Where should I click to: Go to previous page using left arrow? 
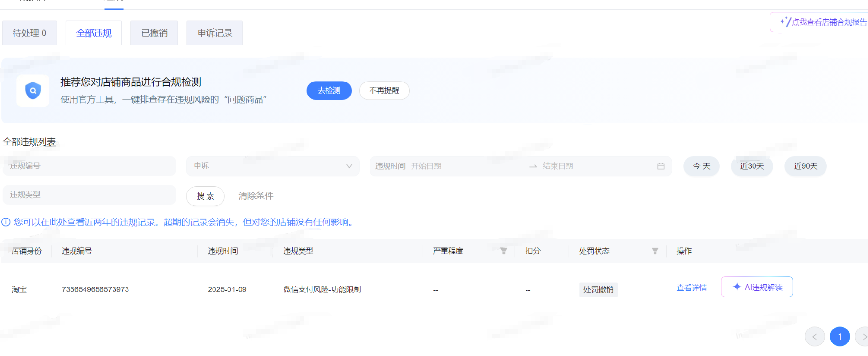(x=814, y=337)
